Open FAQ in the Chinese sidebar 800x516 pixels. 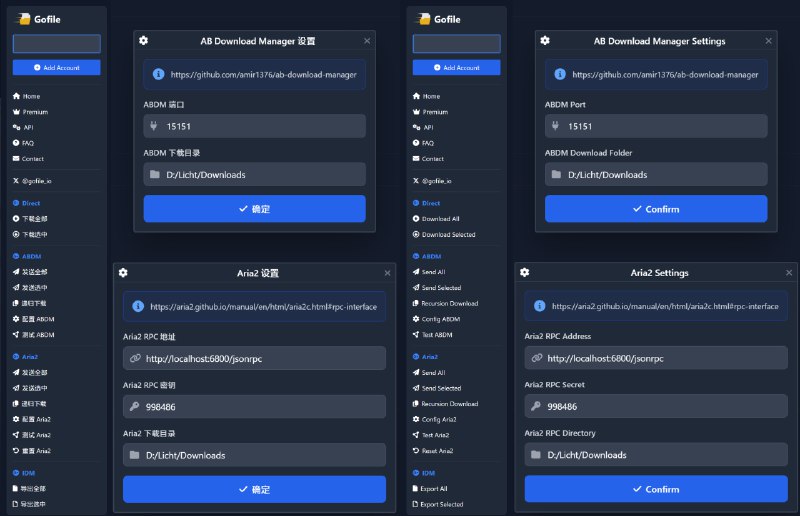pos(23,143)
